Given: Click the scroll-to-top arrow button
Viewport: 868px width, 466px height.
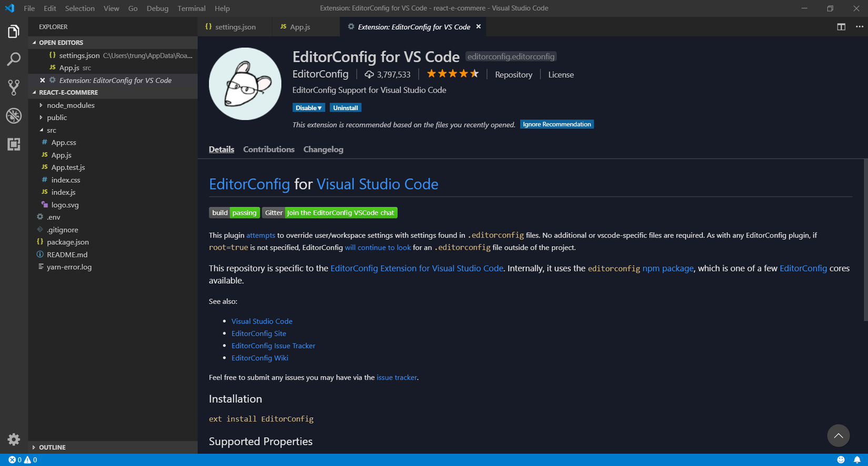Looking at the screenshot, I should pos(839,435).
